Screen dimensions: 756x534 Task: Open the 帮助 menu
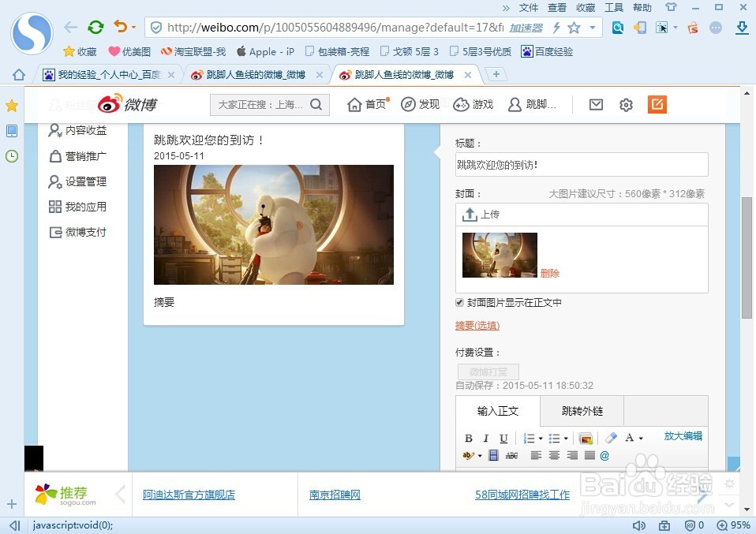(642, 8)
